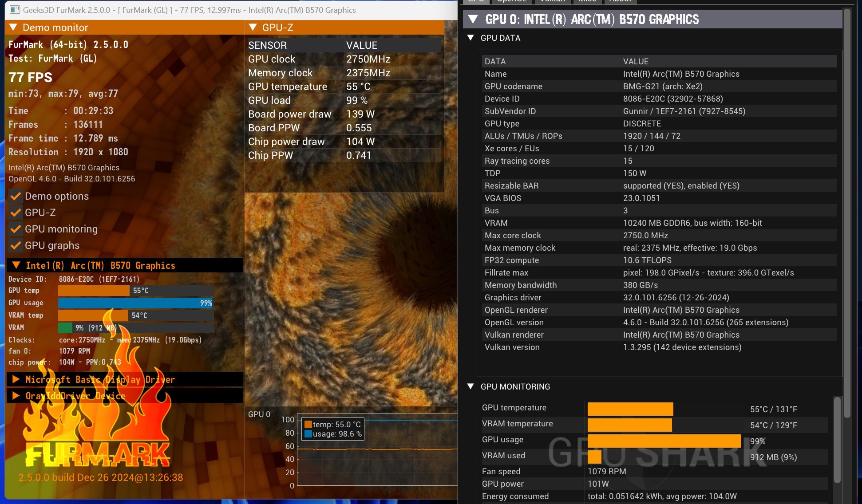The image size is (862, 504).
Task: Expand the OrayIddDriver Device section
Action: pos(16,396)
